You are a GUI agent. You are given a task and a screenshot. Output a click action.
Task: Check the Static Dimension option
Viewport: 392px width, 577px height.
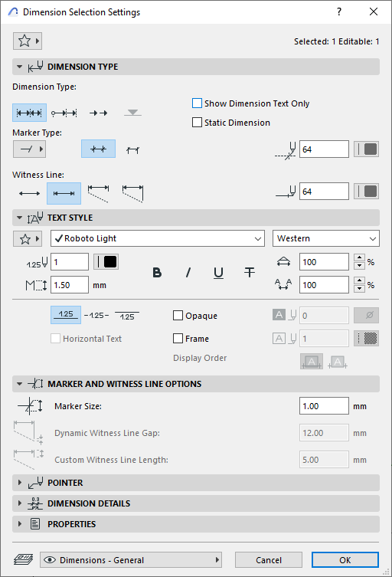(x=197, y=123)
